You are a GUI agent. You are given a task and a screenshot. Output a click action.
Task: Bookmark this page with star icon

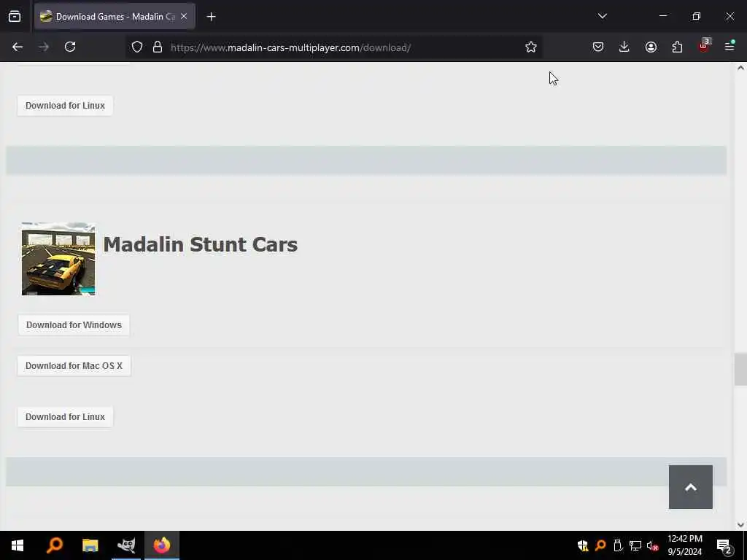531,47
